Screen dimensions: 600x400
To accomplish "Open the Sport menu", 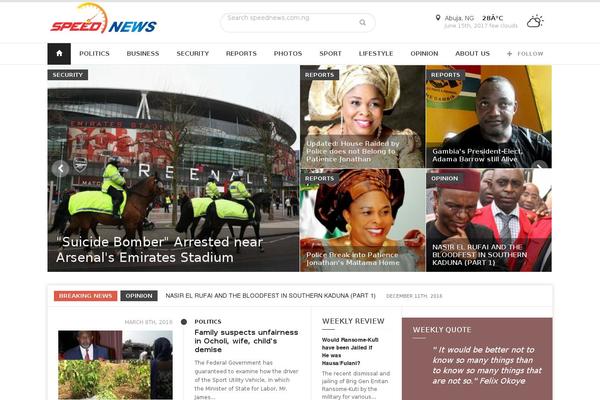I will 330,54.
